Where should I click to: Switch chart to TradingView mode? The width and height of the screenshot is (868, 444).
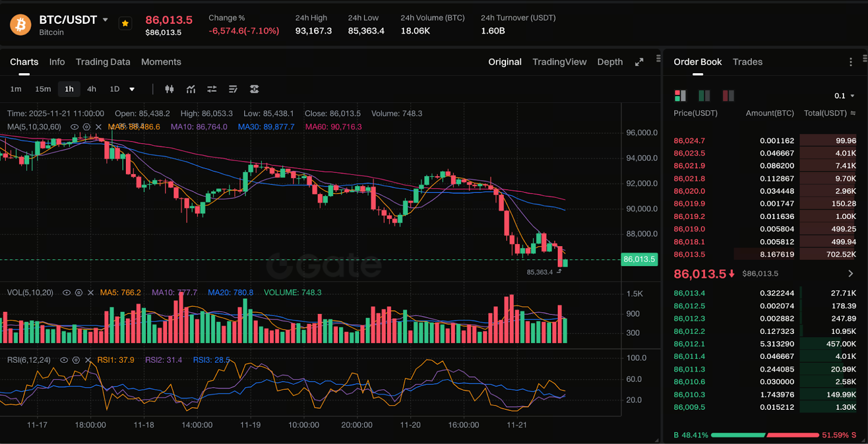[559, 62]
